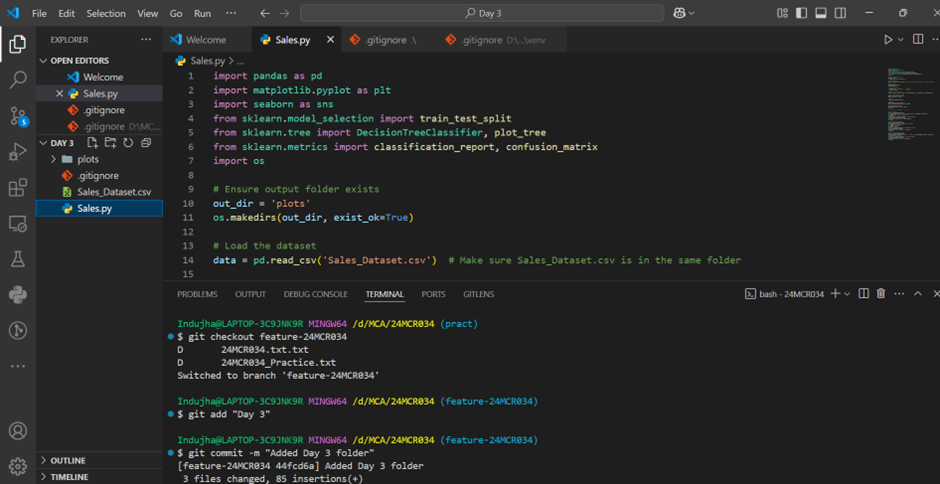Open the Manage gear menu
The height and width of the screenshot is (484, 940).
pos(18,465)
